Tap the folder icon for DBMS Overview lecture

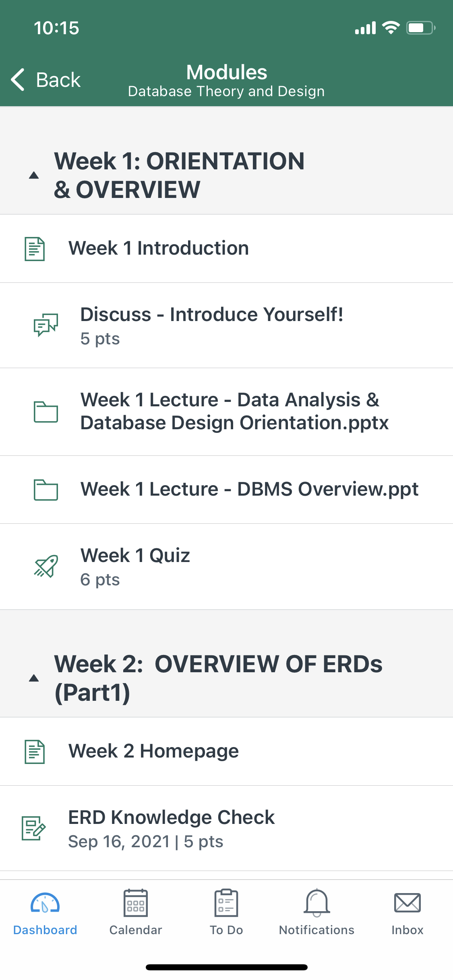[x=46, y=490]
